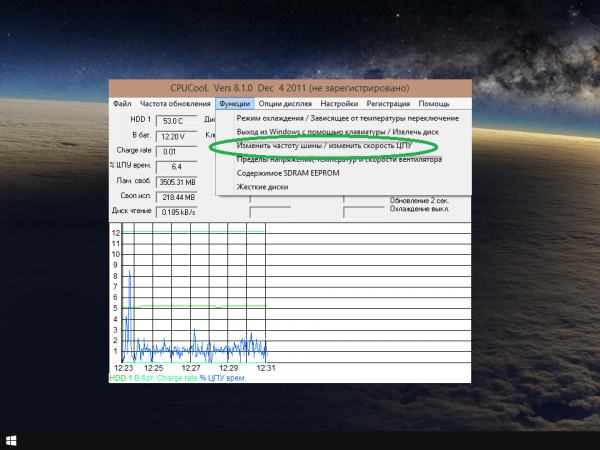Choose Пределы напряжений, температур entry

click(339, 160)
